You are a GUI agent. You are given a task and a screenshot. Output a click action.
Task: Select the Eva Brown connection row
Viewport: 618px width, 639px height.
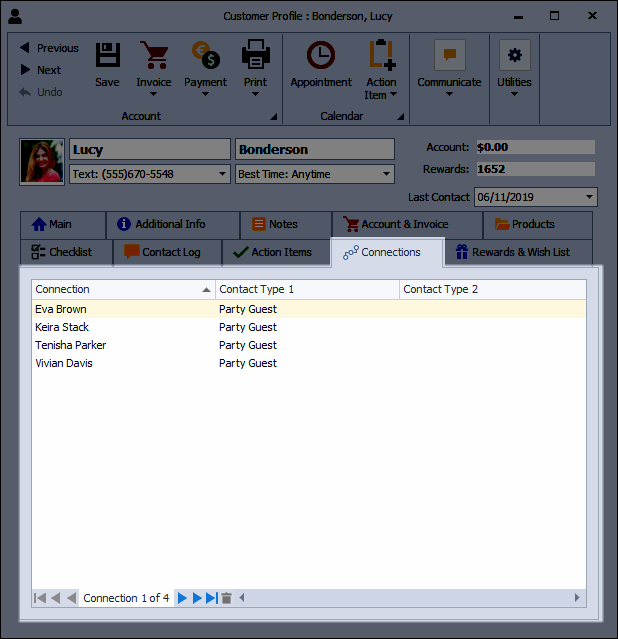(309, 309)
